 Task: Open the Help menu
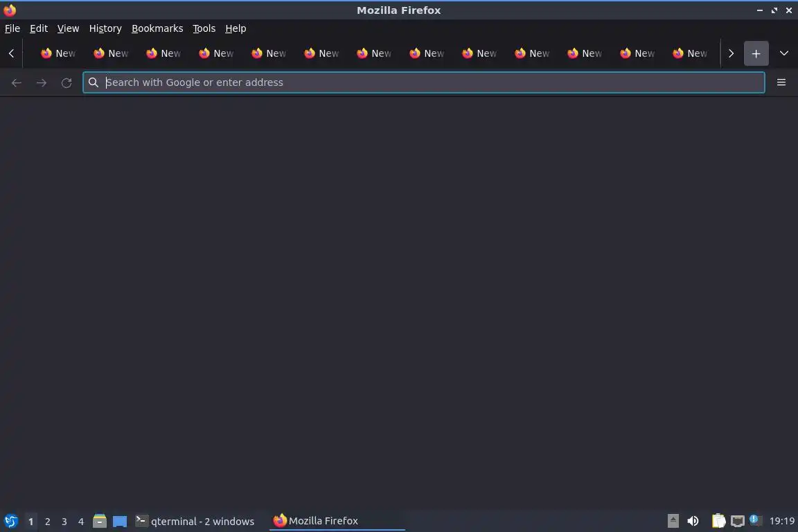[236, 28]
